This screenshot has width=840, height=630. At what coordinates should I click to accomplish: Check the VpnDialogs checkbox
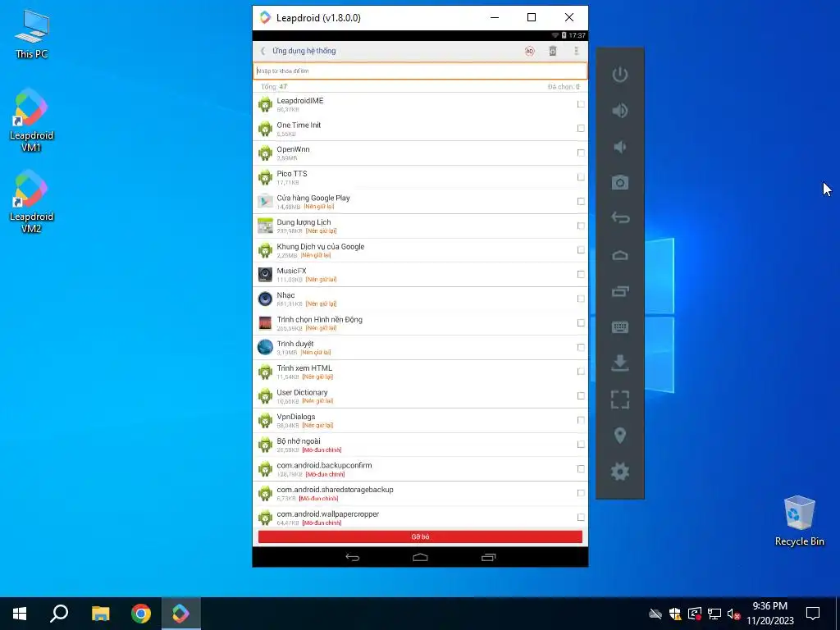(581, 420)
